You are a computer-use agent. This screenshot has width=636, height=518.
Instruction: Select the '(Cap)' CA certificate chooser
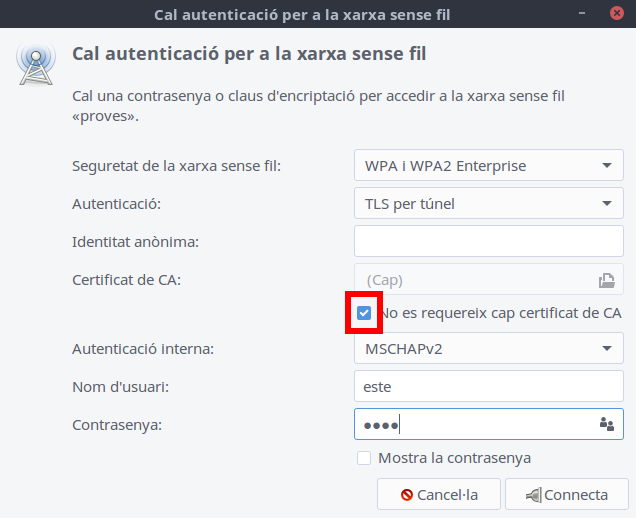(475, 280)
